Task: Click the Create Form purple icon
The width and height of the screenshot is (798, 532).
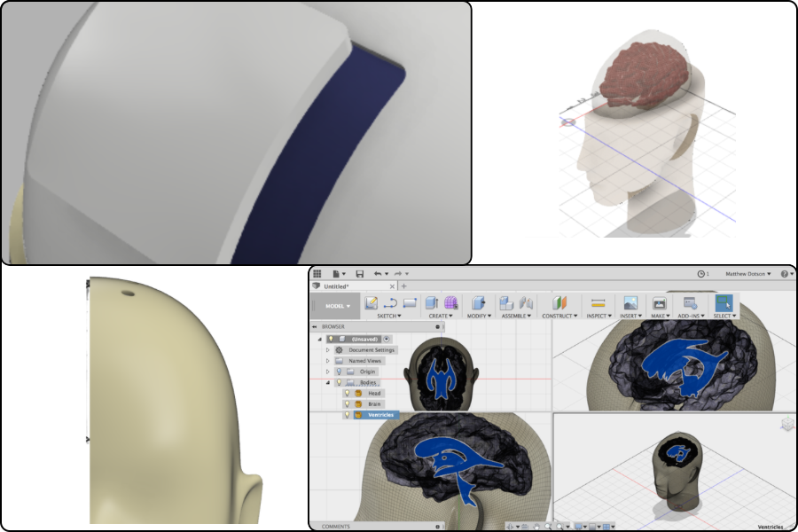Action: [451, 303]
